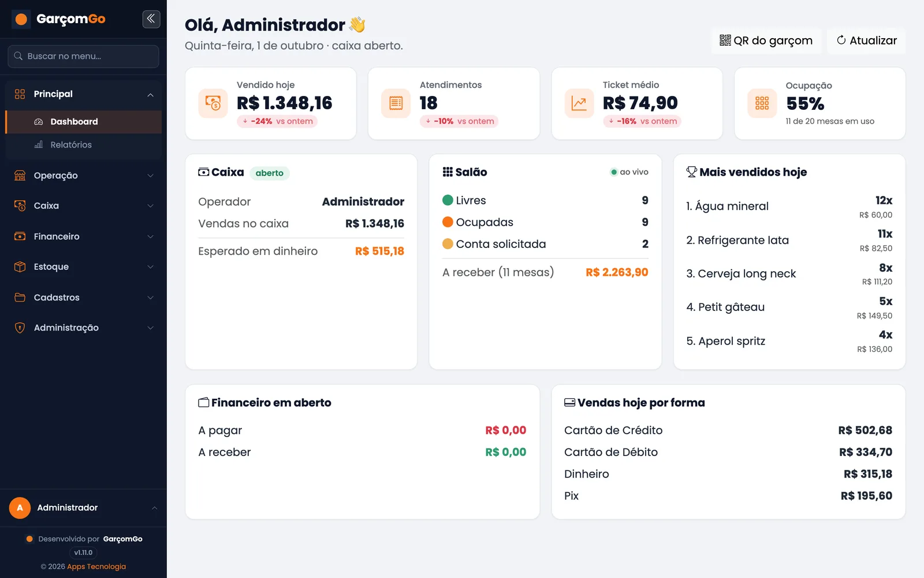Collapse the sidebar with the double-chevron button
Image resolution: width=924 pixels, height=578 pixels.
[x=151, y=19]
